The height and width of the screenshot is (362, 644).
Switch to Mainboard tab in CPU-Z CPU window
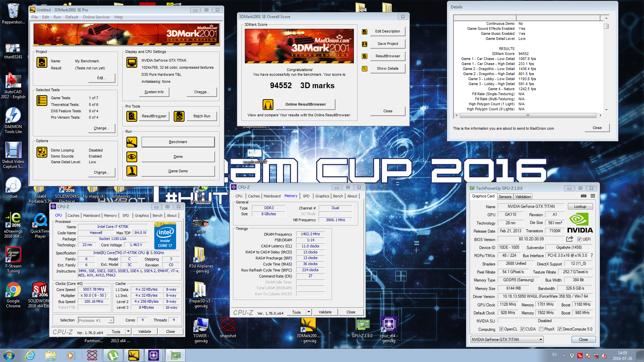pos(92,216)
